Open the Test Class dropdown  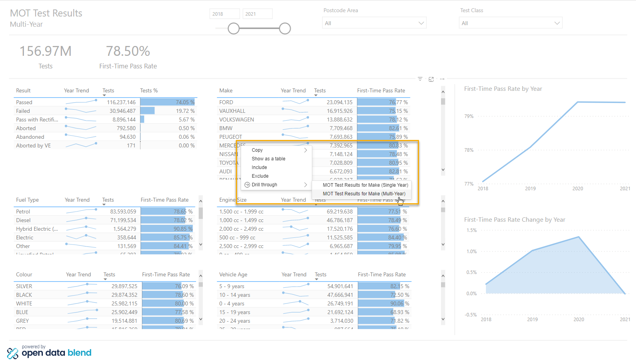click(511, 23)
